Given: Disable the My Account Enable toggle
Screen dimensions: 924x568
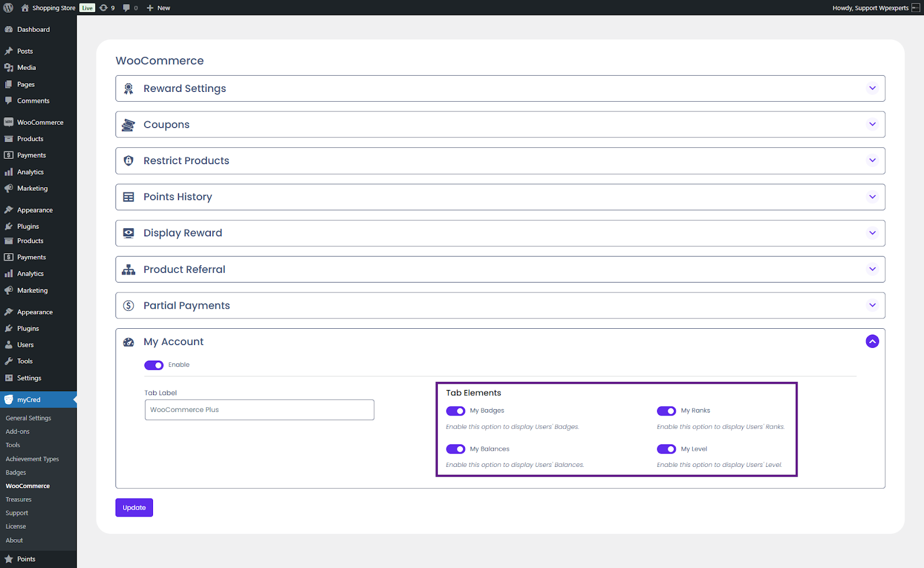Looking at the screenshot, I should coord(154,365).
